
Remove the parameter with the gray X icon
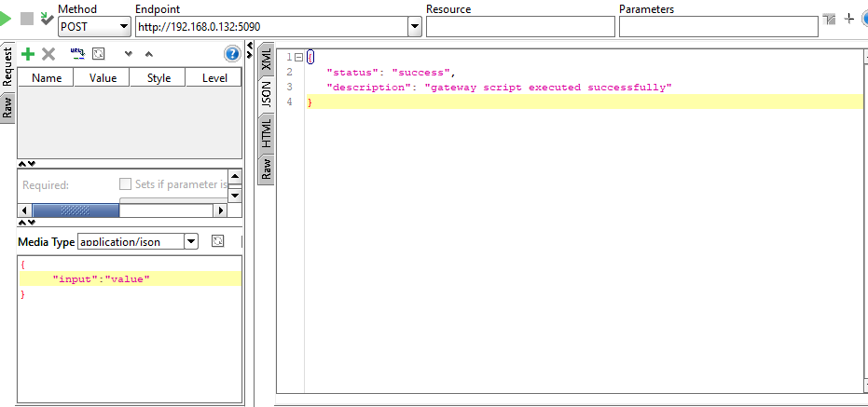pyautogui.click(x=48, y=55)
